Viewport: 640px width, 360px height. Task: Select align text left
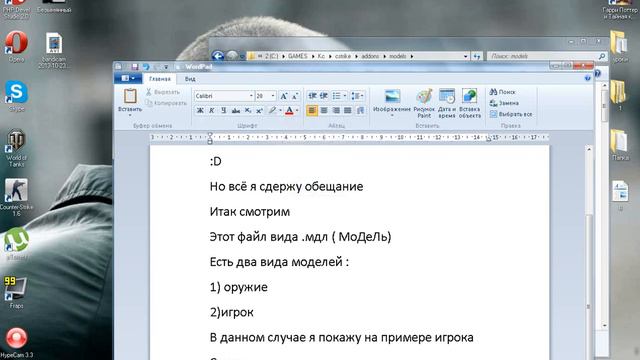pyautogui.click(x=312, y=110)
